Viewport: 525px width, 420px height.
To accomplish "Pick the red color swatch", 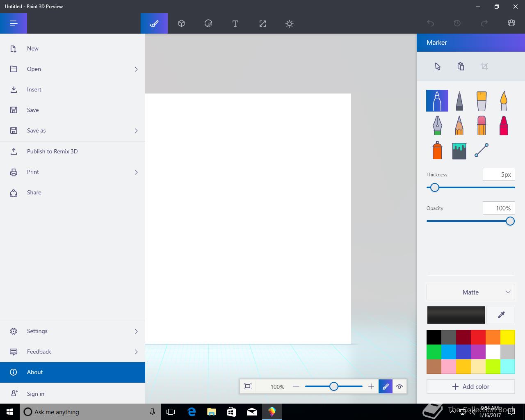I will pos(478,337).
